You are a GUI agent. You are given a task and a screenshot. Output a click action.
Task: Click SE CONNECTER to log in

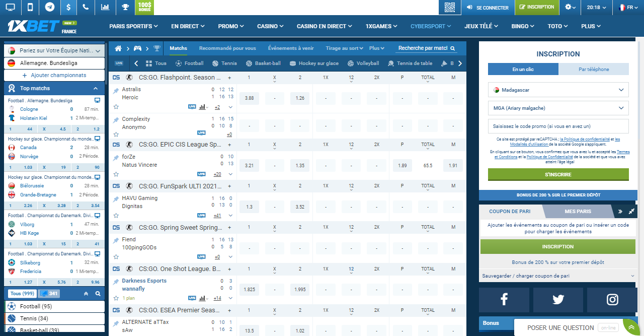[x=488, y=7]
